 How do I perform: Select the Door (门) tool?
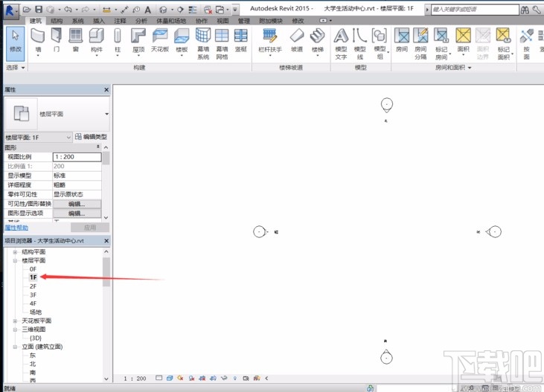tap(57, 39)
